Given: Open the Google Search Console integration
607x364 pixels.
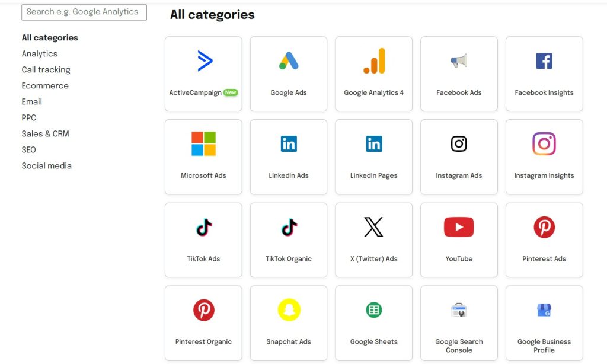Looking at the screenshot, I should [x=459, y=322].
